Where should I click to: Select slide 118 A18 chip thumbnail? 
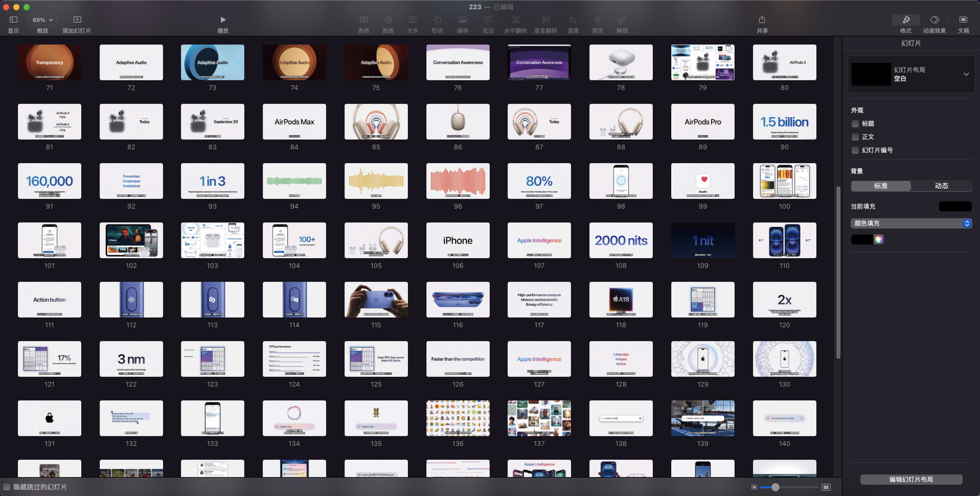(x=621, y=300)
